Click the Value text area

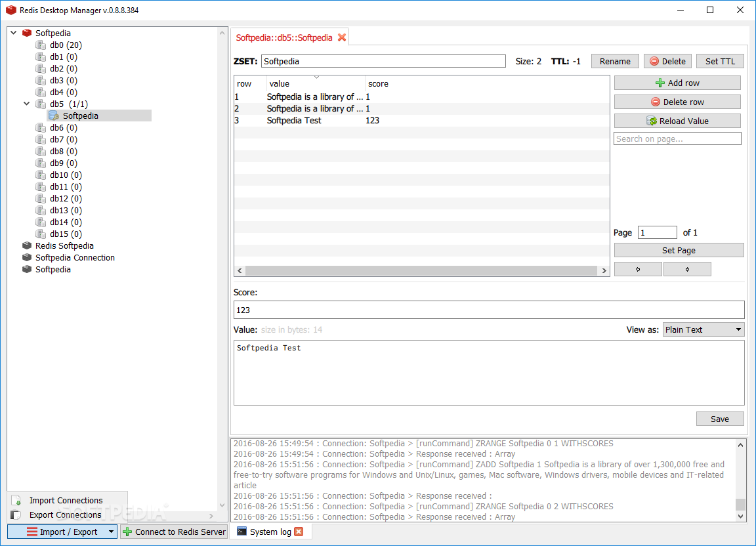[x=489, y=373]
